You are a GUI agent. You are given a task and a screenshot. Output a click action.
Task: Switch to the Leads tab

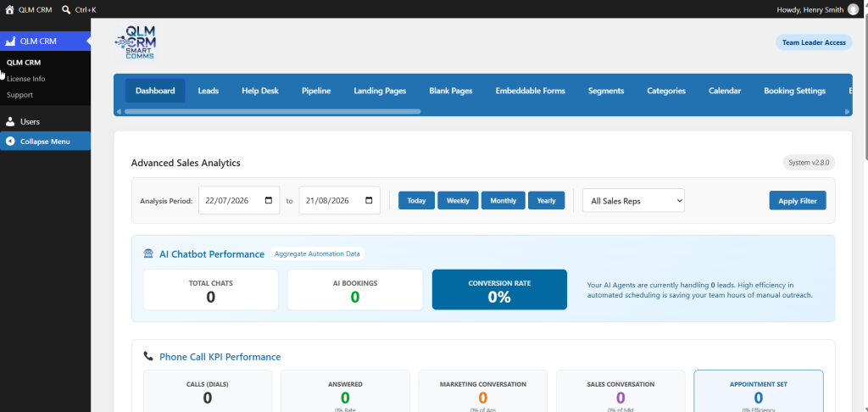coord(209,91)
